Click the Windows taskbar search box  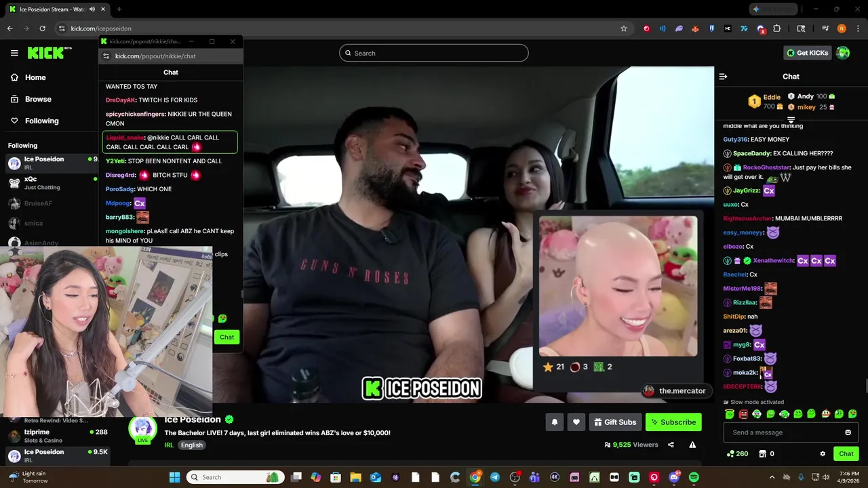235,477
